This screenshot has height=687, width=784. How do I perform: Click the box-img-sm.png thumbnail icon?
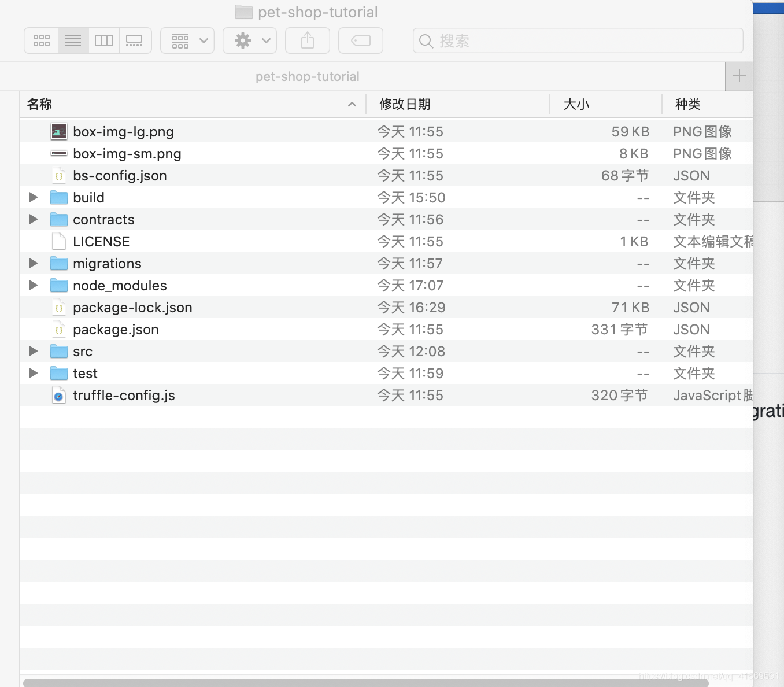58,153
